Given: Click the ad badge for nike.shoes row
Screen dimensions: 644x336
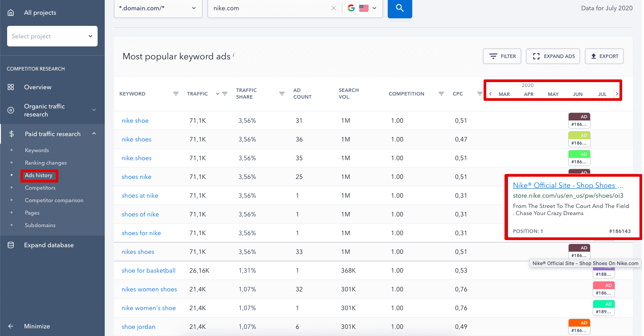Looking at the screenshot, I should tap(579, 158).
